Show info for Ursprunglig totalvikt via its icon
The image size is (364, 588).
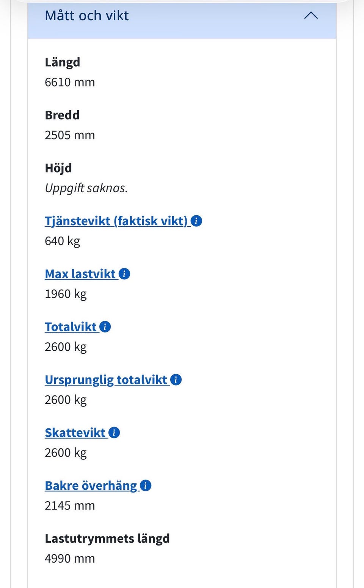click(176, 379)
